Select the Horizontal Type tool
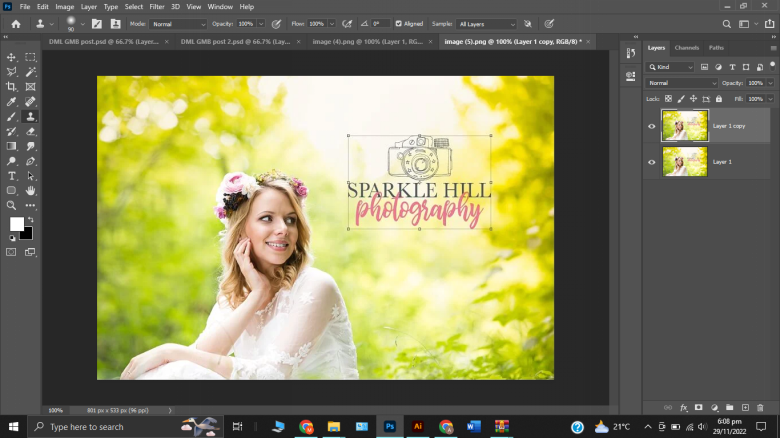The width and height of the screenshot is (780, 439). [x=11, y=176]
